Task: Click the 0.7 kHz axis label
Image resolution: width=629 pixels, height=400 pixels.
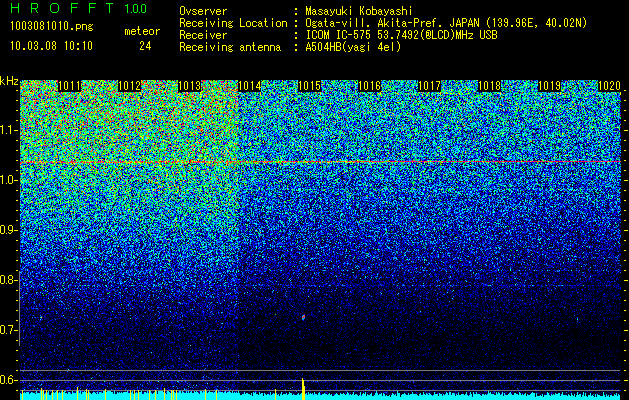Action: (x=8, y=330)
